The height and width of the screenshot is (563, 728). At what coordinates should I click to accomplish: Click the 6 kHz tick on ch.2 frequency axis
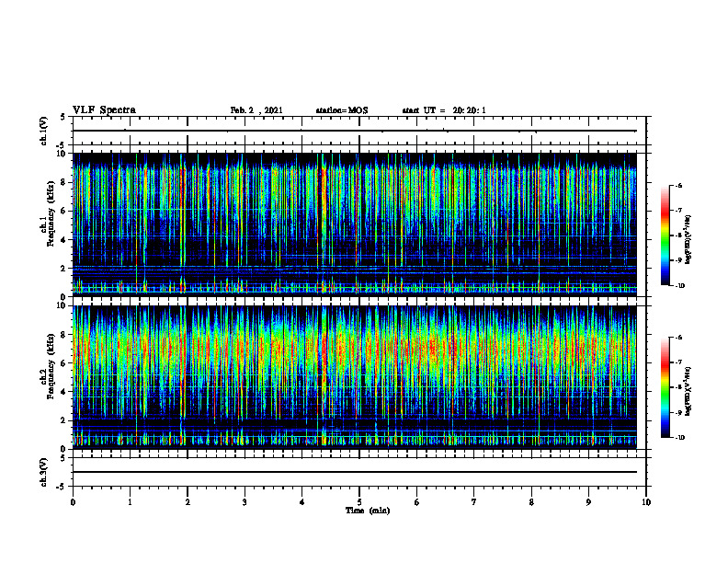pos(64,363)
